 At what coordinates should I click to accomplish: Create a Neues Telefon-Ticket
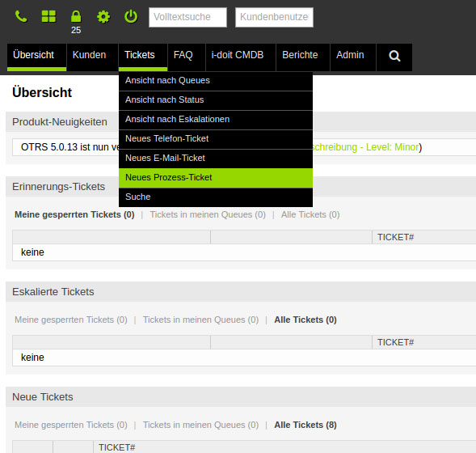click(216, 139)
